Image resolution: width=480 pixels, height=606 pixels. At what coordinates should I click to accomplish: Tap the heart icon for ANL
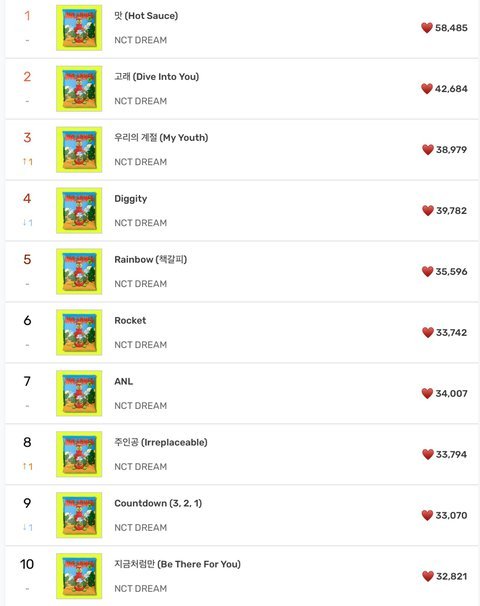[x=427, y=393]
